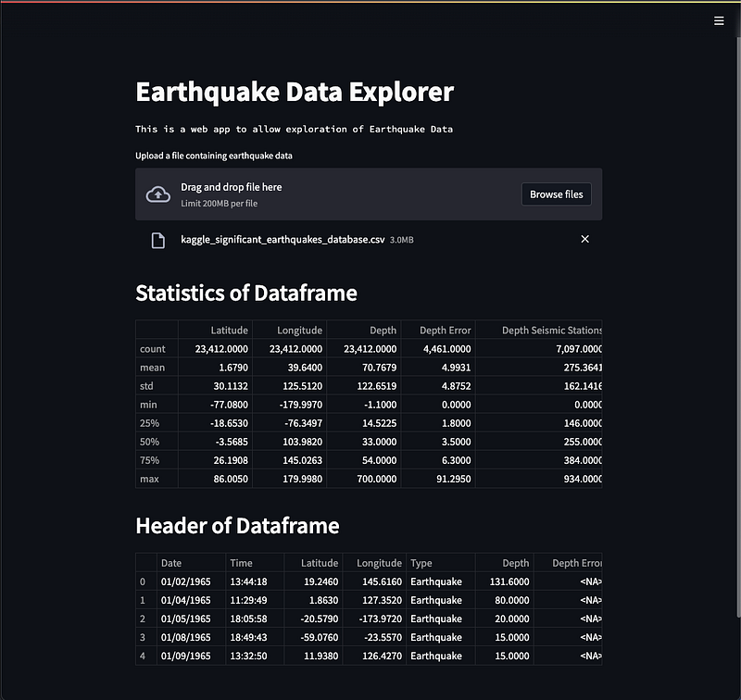Sort statistics table by Latitude column
This screenshot has width=741, height=700.
(x=215, y=330)
